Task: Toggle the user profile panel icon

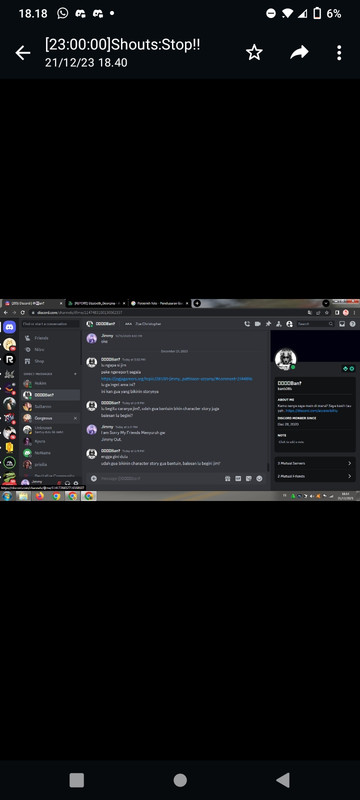Action: 289,324
